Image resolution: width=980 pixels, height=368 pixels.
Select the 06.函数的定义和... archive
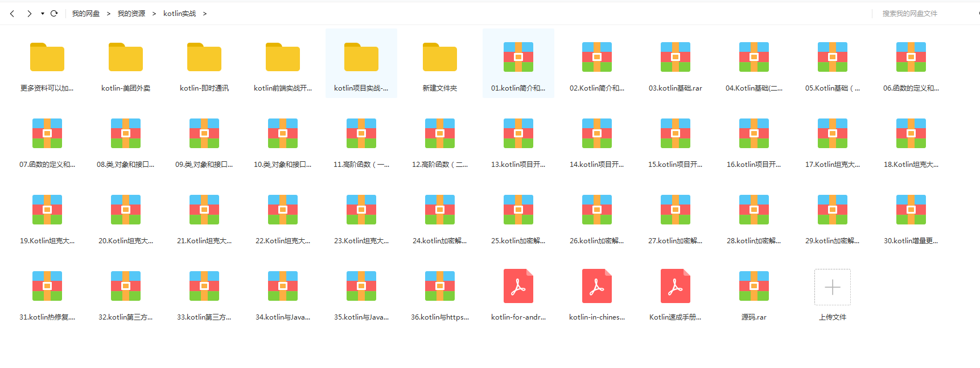point(911,57)
